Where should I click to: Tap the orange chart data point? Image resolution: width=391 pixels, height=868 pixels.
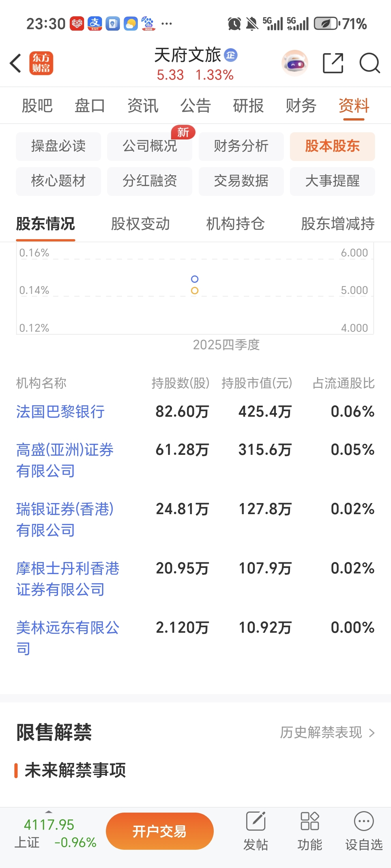pyautogui.click(x=195, y=290)
